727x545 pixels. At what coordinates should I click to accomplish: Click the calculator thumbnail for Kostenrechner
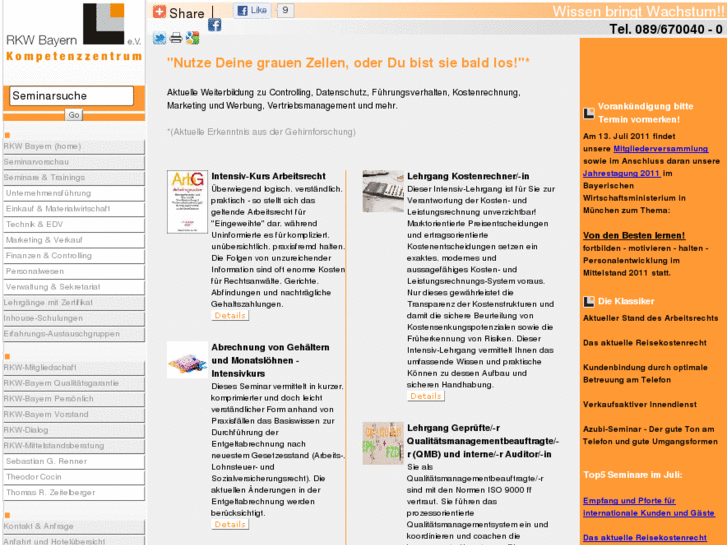[x=383, y=191]
